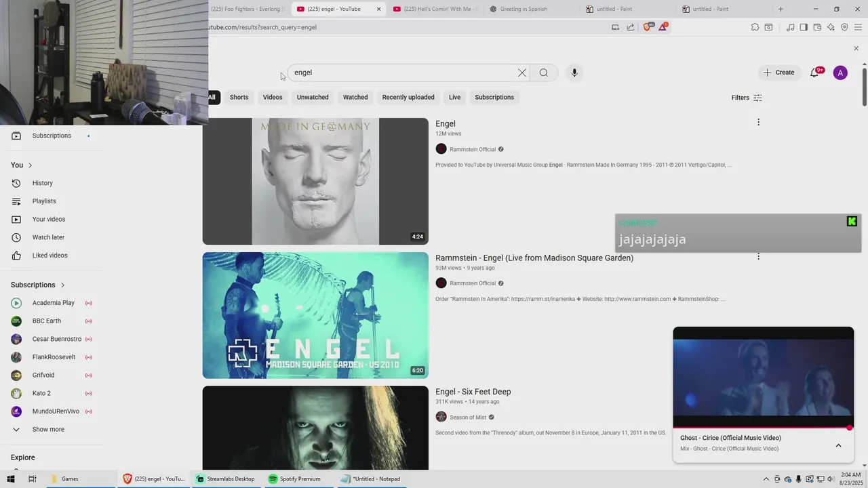Switch to the Hell's Comin' With Me tab

(435, 9)
